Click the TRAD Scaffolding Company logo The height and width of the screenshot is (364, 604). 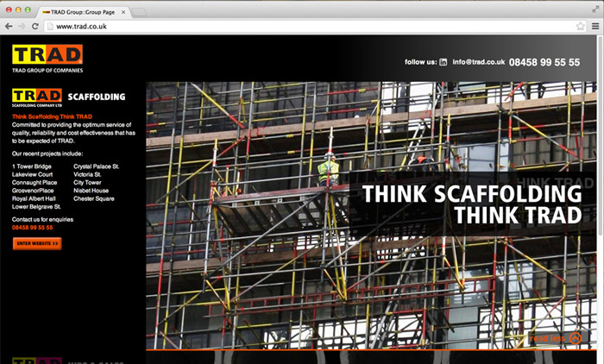[x=37, y=97]
